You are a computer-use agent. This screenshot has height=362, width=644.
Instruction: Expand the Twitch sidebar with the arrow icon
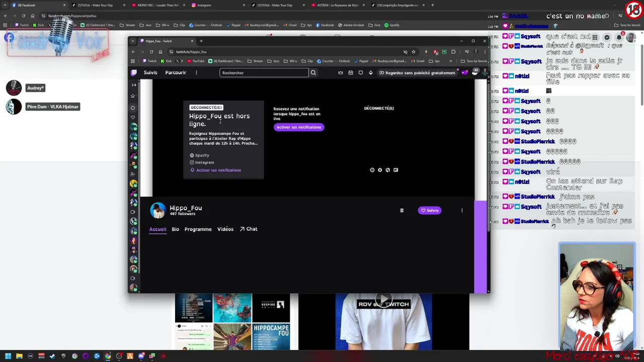click(x=133, y=84)
